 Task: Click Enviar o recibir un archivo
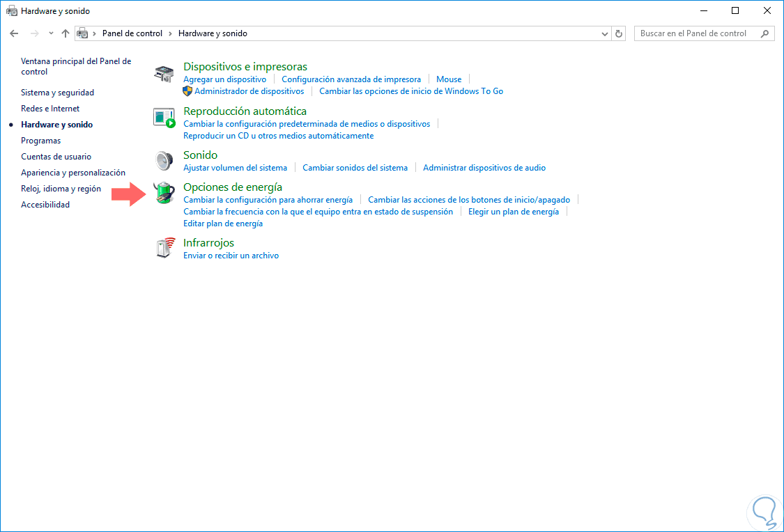[x=231, y=256]
